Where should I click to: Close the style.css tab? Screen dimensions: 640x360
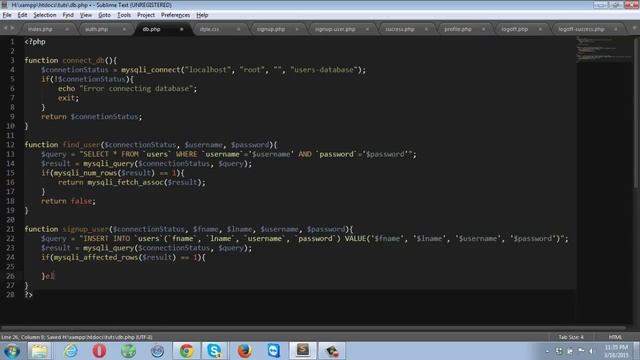click(239, 29)
